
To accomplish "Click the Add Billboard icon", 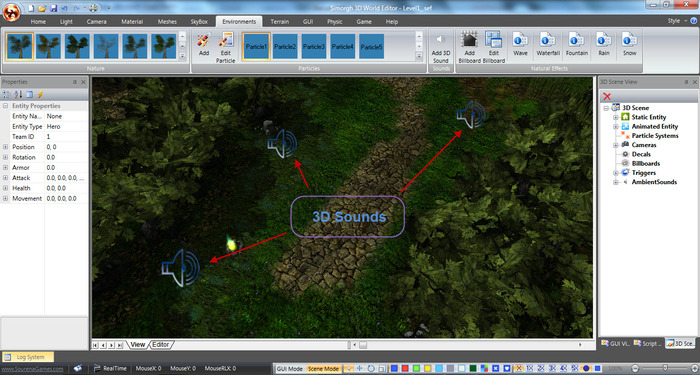I will coord(469,48).
